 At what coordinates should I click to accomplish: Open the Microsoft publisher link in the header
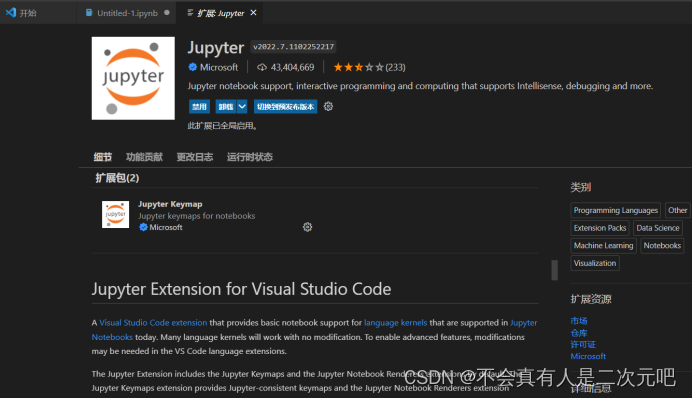(x=218, y=67)
